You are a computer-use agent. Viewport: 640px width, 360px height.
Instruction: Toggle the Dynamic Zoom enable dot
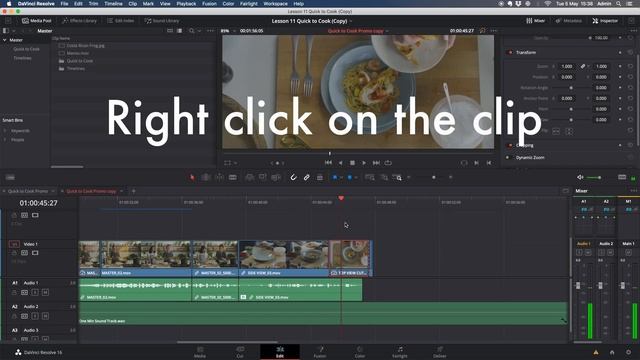tap(508, 157)
